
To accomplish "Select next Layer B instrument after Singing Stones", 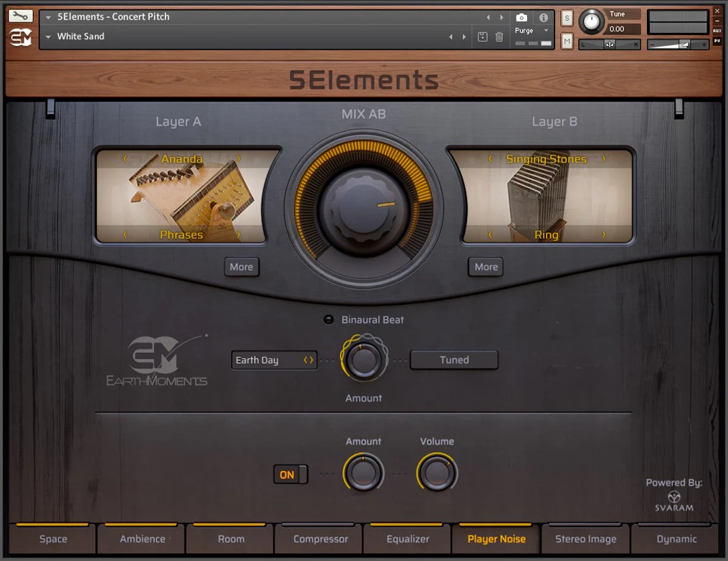I will pyautogui.click(x=604, y=159).
